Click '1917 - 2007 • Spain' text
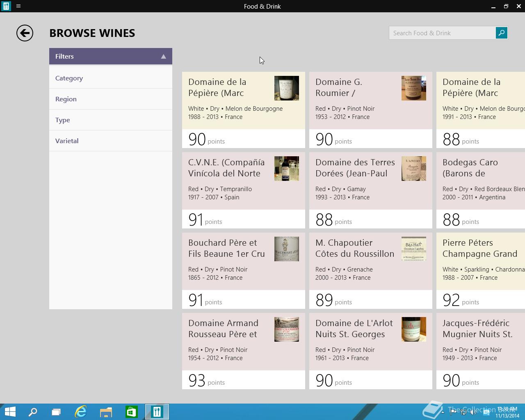Viewport: 525px width, 420px height. (214, 197)
